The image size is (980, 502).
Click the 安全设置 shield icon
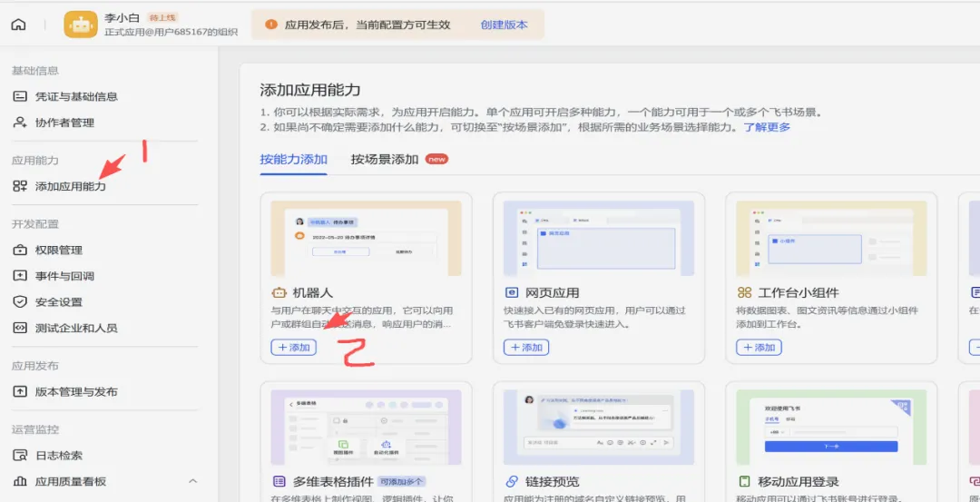(20, 302)
